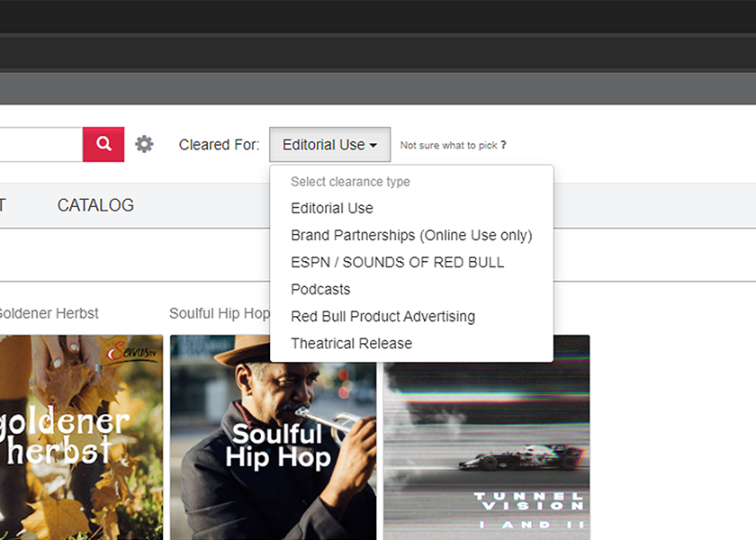Click into the search input field
This screenshot has height=540, width=756.
[41, 144]
